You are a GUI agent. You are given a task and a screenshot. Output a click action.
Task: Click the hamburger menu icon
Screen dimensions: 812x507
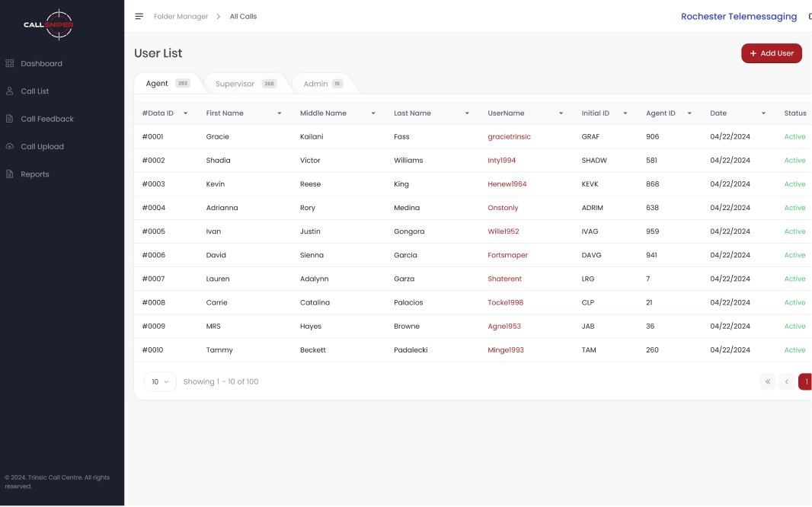point(139,16)
